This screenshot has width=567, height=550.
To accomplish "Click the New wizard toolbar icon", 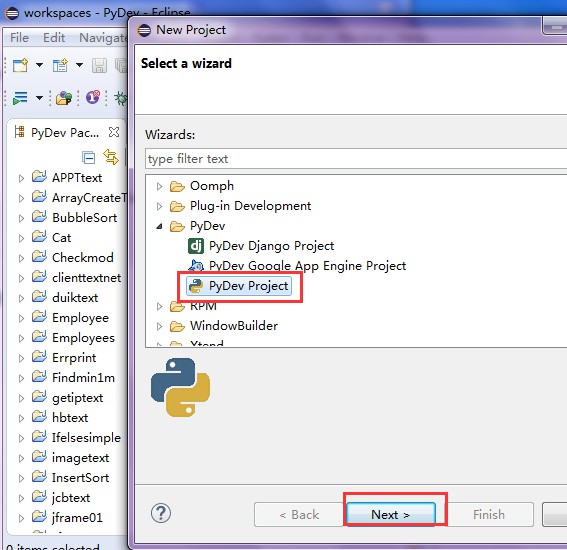I will (x=20, y=65).
